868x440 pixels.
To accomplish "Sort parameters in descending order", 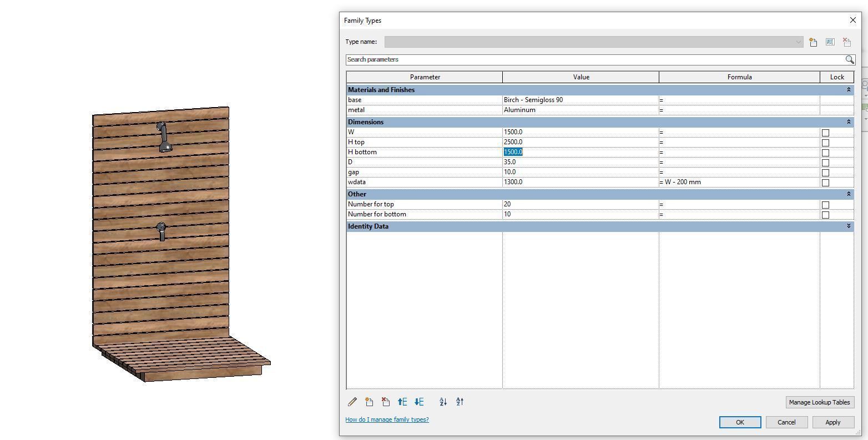I will tap(460, 402).
